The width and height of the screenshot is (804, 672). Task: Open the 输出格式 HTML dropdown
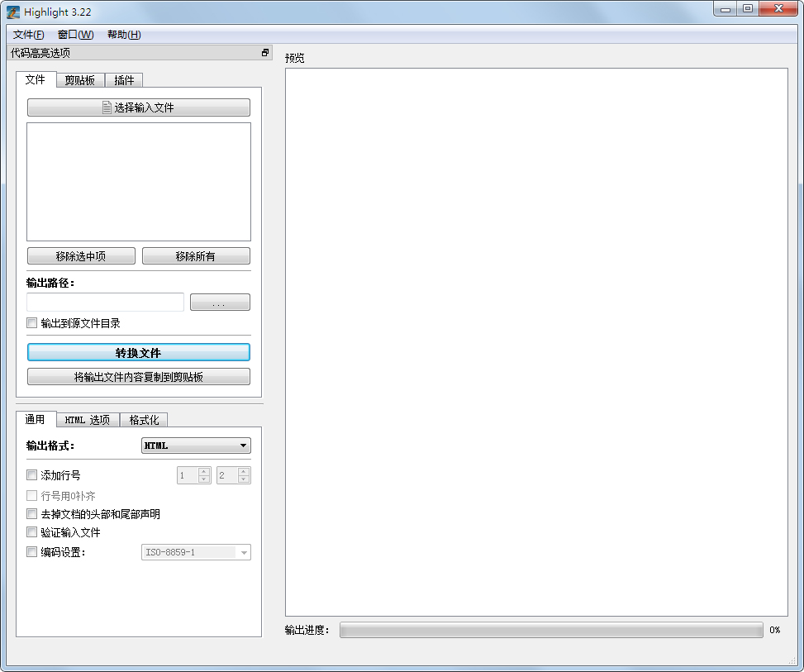(x=196, y=446)
